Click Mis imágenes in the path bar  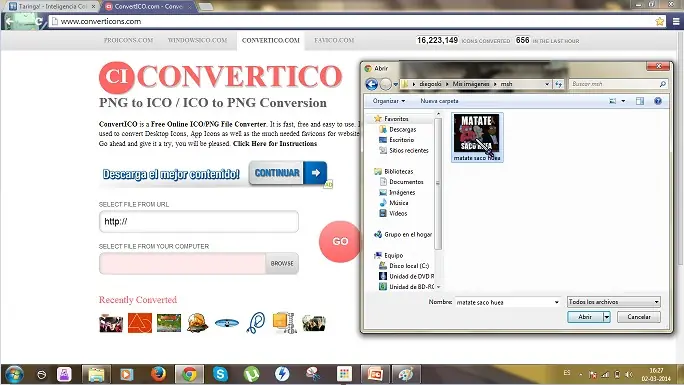[x=471, y=84]
